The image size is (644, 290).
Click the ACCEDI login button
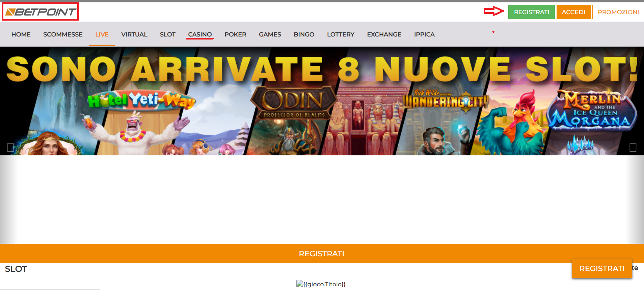[573, 12]
